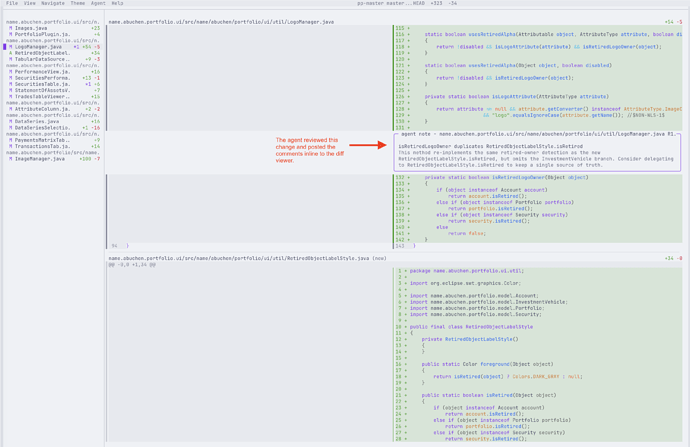Click the M status icon beside LogoManager.java

[11, 47]
